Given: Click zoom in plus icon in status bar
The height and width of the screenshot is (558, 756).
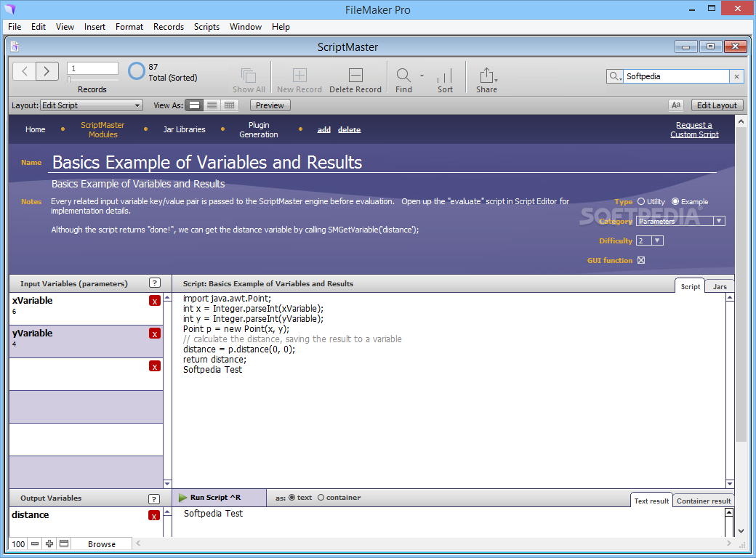Looking at the screenshot, I should [x=49, y=543].
